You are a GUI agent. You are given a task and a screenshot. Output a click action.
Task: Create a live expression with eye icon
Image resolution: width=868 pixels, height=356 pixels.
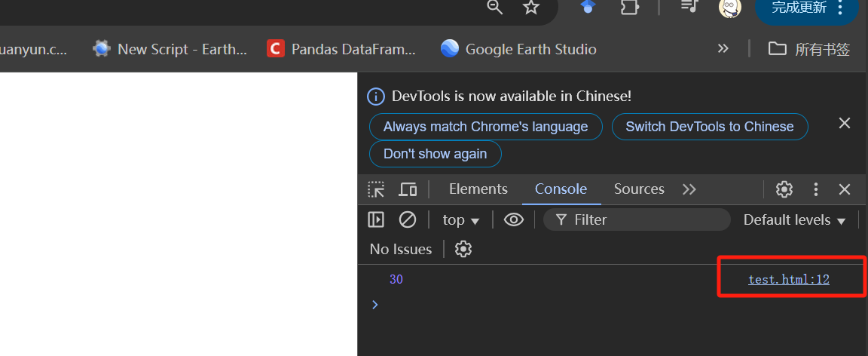[514, 219]
